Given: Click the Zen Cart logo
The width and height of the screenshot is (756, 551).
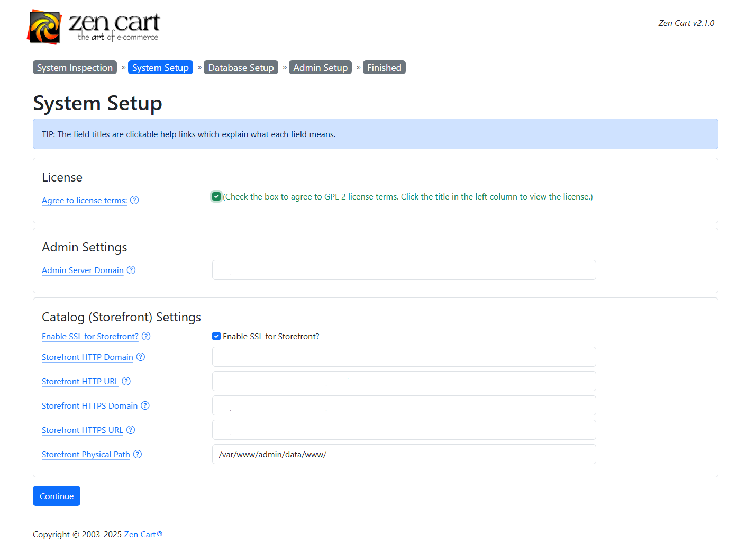Looking at the screenshot, I should (94, 26).
